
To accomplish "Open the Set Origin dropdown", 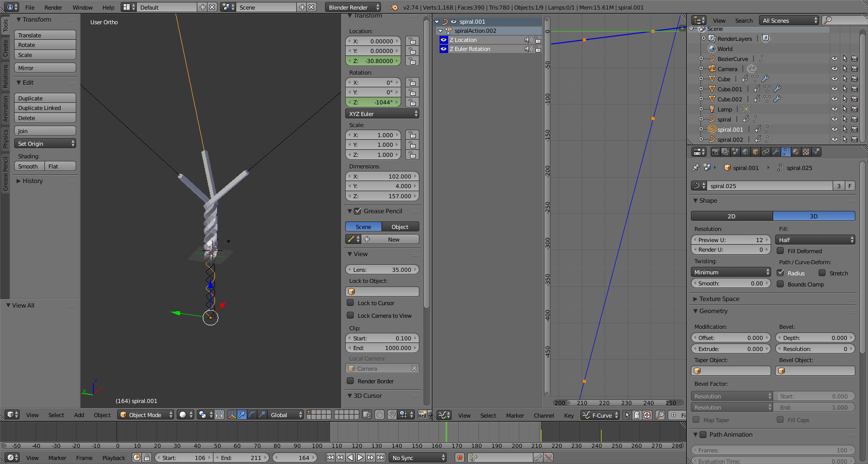I will click(45, 143).
